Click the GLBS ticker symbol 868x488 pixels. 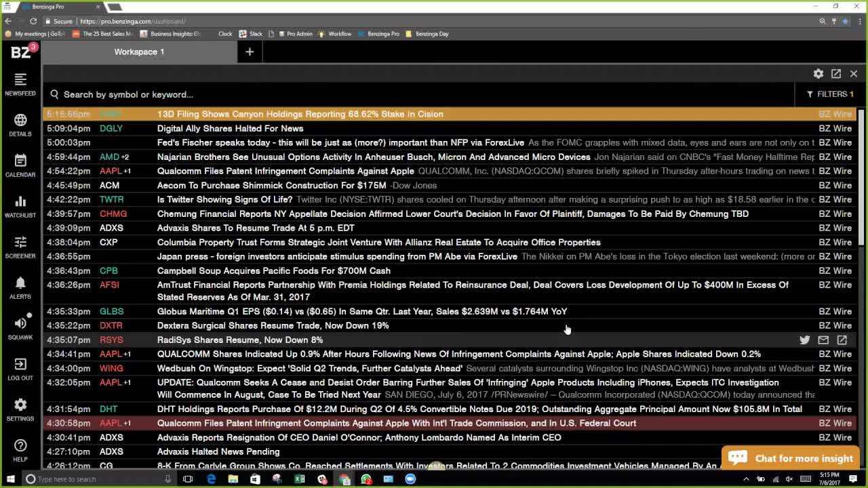pyautogui.click(x=112, y=311)
